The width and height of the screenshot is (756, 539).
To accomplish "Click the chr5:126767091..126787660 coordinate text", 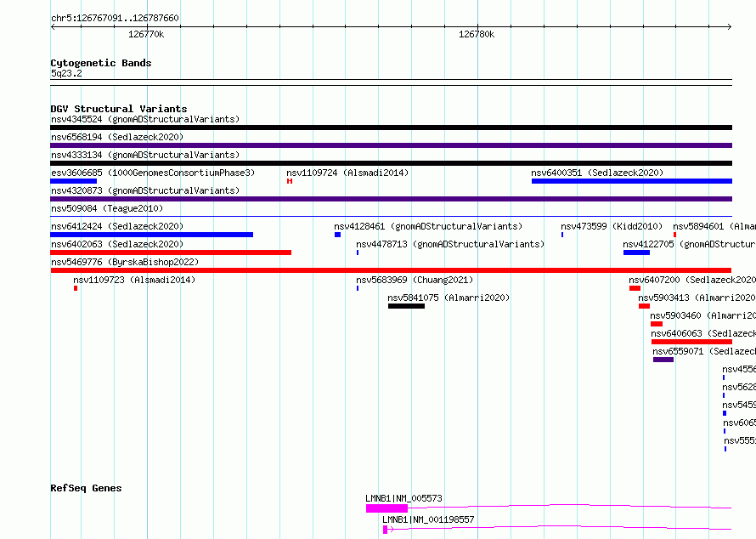I will pos(115,19).
